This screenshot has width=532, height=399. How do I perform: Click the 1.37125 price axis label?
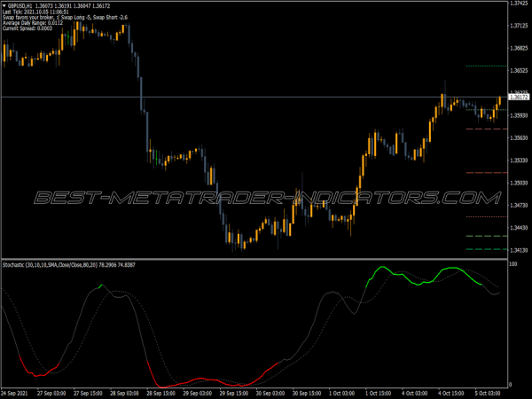pyautogui.click(x=519, y=26)
